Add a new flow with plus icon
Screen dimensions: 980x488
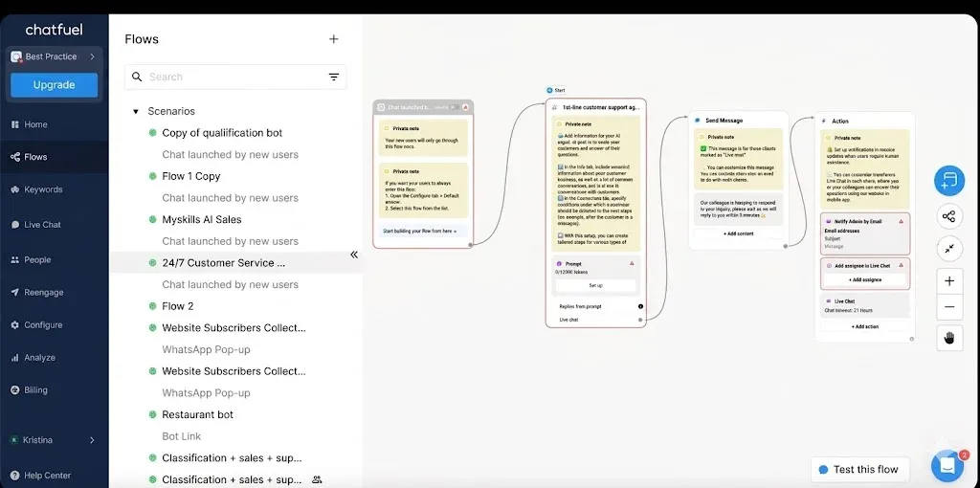point(334,38)
